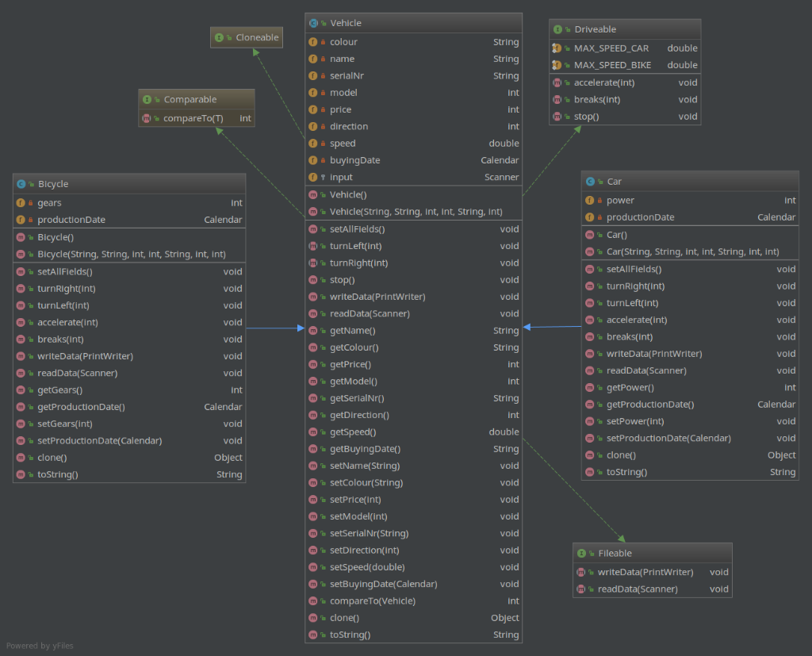The height and width of the screenshot is (656, 812).
Task: Select Car's setProductionDate(Calendar) method
Action: click(691, 439)
